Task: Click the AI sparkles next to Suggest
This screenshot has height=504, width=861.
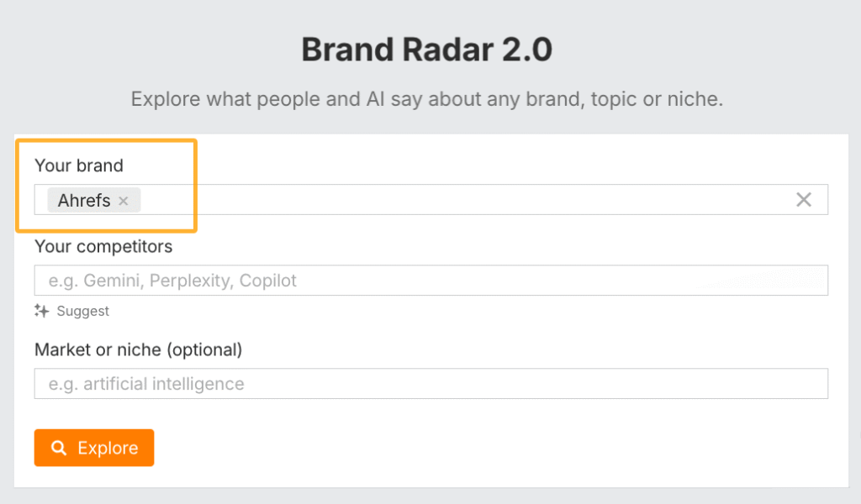Action: [x=40, y=311]
